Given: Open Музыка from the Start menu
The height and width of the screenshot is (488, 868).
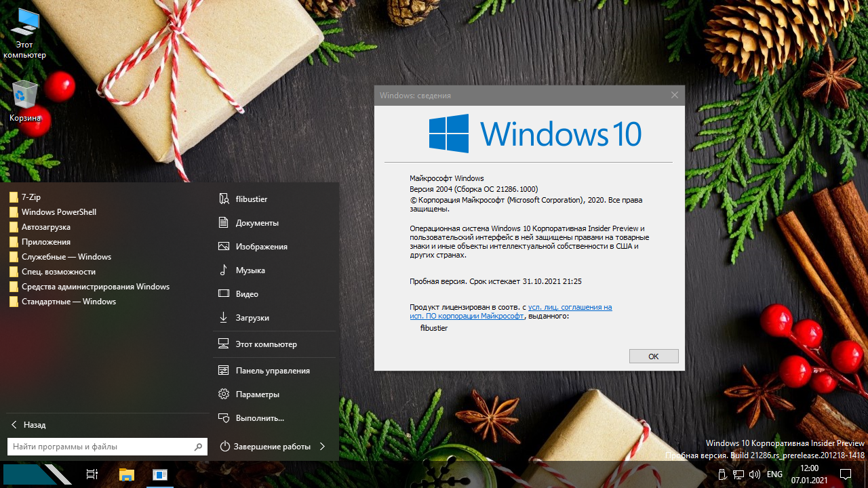Looking at the screenshot, I should 275,270.
